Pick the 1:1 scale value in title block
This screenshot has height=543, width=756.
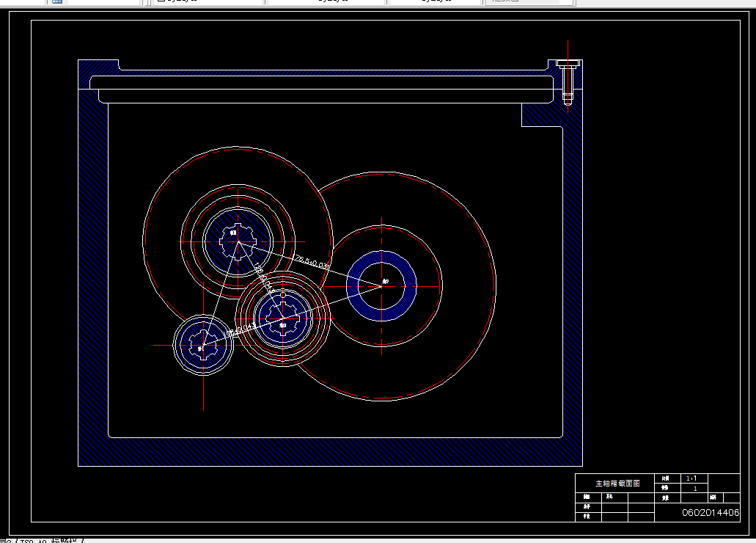691,478
